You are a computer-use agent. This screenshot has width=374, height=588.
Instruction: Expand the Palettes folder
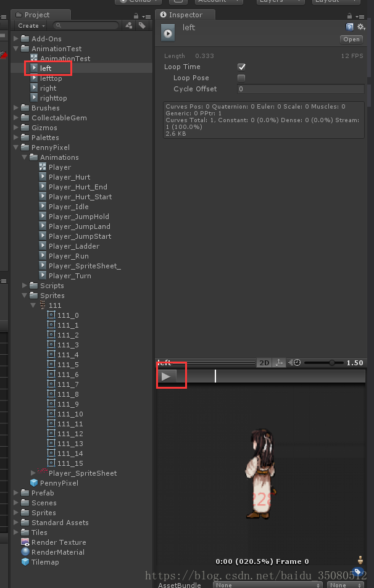pyautogui.click(x=16, y=137)
